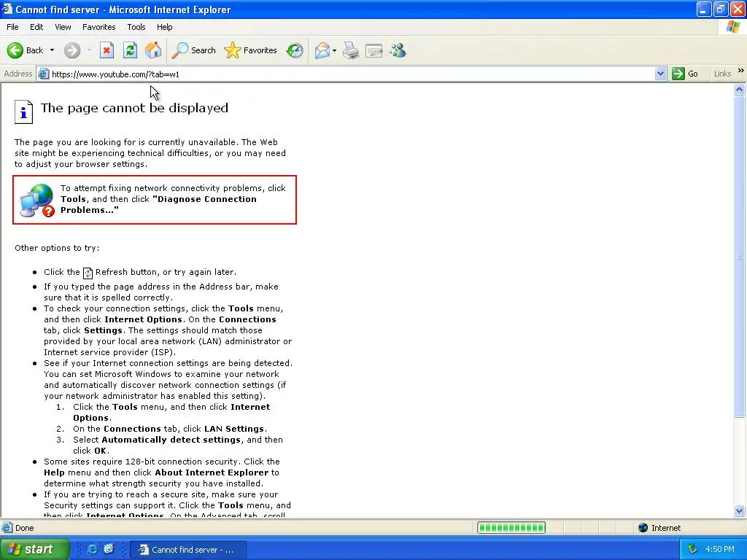
Task: Open Favorites star toolbar button
Action: pos(250,50)
